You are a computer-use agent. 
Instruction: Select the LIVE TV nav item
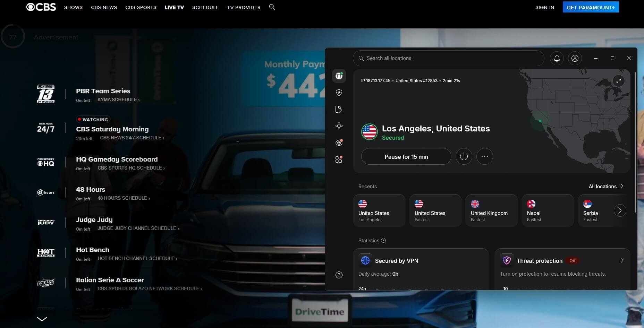coord(174,7)
